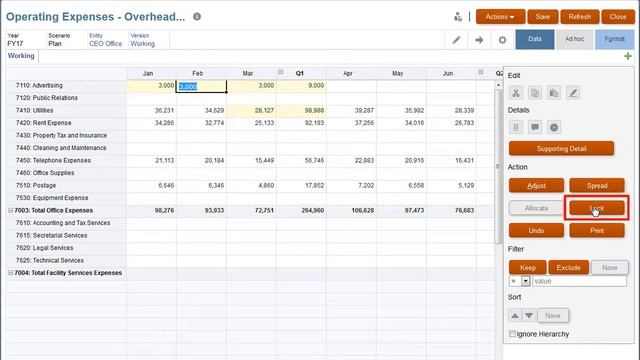Viewport: 640px width, 360px height.
Task: Sort descending with the down triangle
Action: [x=529, y=316]
